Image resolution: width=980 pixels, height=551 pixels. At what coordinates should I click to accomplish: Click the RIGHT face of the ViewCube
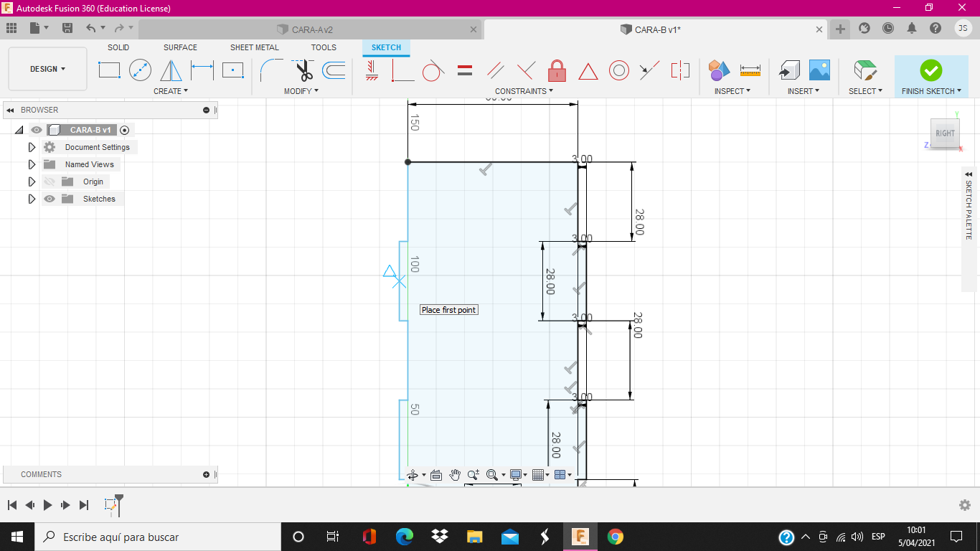point(945,133)
